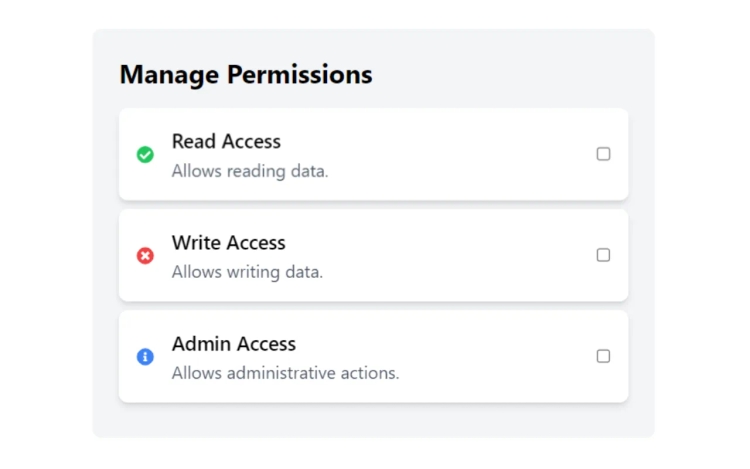
Task: Click the red X icon beside Write Access
Action: 145,256
